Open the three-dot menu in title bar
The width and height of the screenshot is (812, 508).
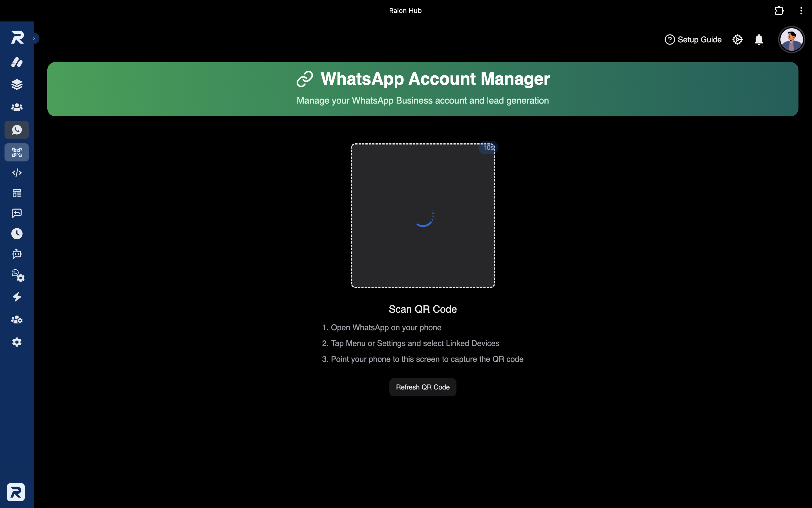[x=801, y=11]
